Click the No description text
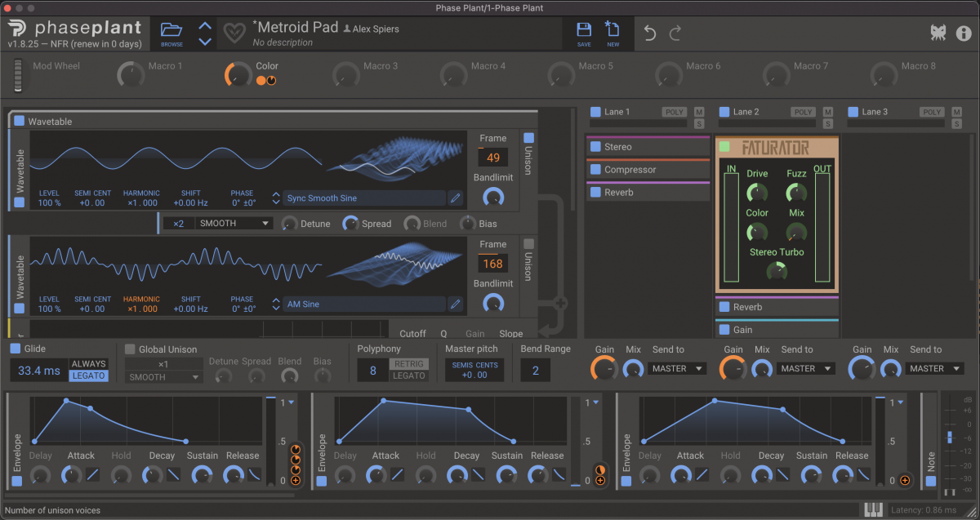 (283, 42)
